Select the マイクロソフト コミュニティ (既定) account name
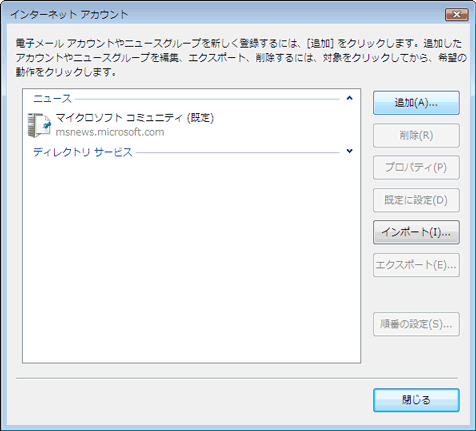The height and width of the screenshot is (431, 476). click(x=135, y=118)
